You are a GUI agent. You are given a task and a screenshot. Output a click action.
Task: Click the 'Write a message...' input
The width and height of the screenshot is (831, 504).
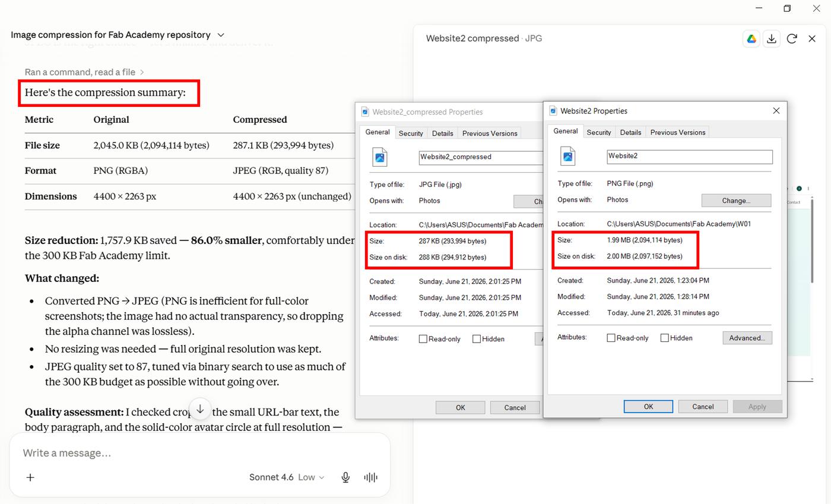click(199, 453)
